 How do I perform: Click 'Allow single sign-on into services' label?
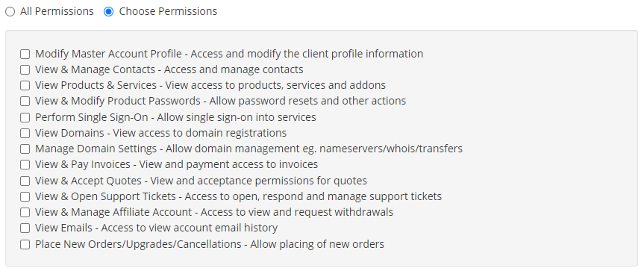237,117
